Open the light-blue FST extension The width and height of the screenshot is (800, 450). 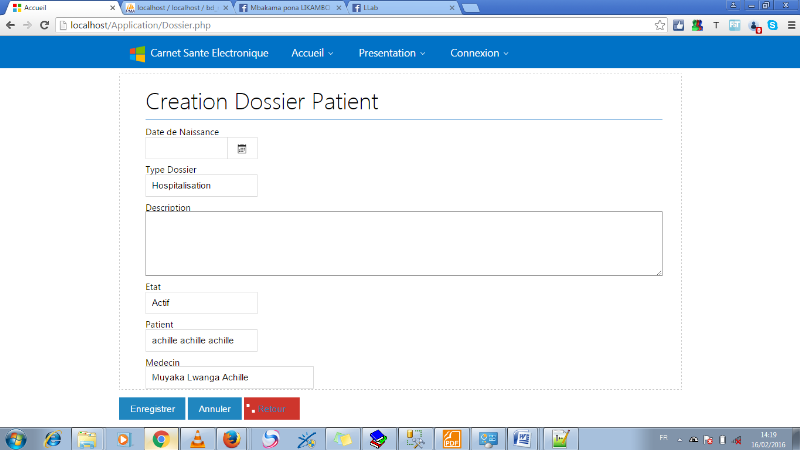pyautogui.click(x=735, y=25)
